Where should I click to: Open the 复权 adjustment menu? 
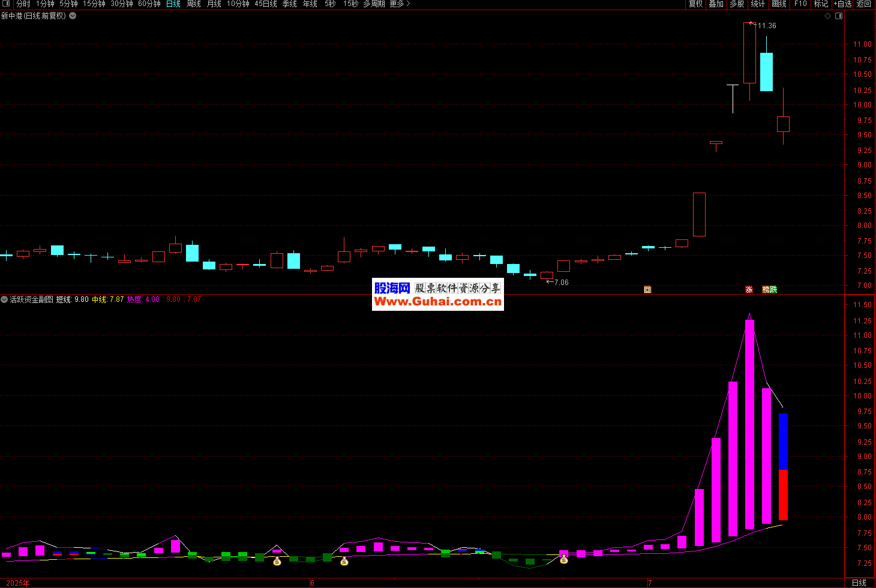click(x=695, y=4)
